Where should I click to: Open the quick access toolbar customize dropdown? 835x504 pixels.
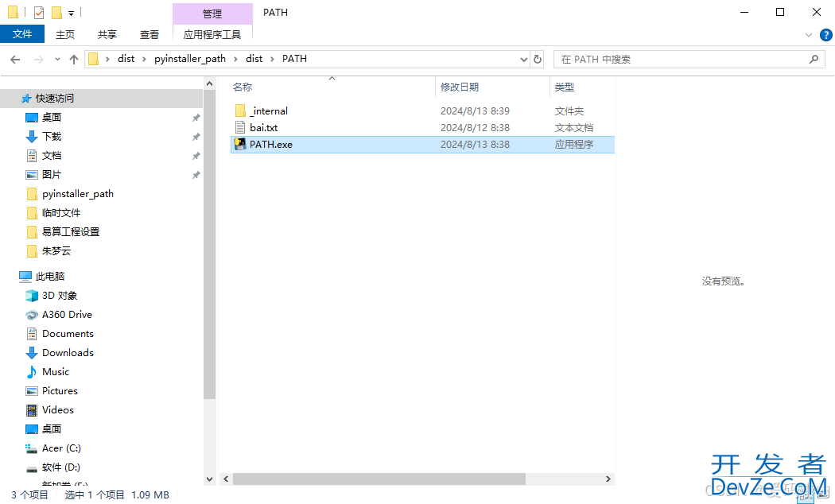pyautogui.click(x=71, y=13)
